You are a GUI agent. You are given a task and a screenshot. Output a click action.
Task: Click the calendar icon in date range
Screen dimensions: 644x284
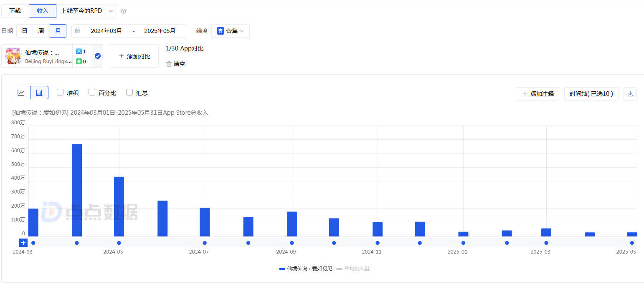77,31
